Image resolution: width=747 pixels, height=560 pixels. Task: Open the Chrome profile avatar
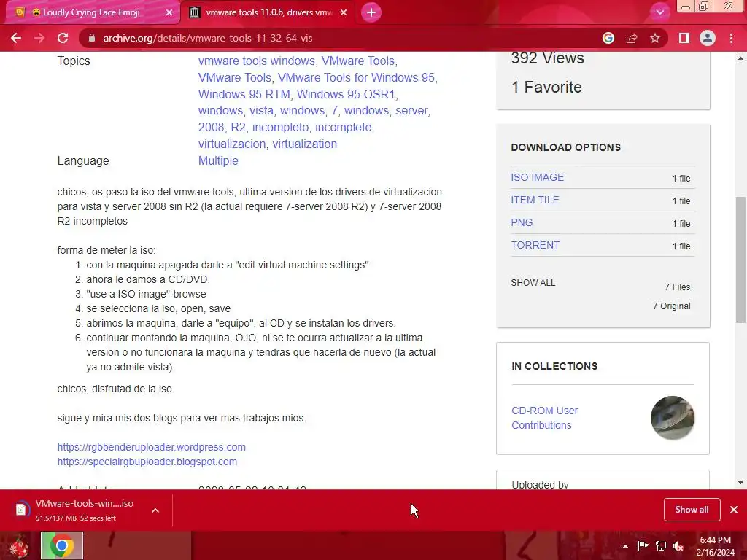(708, 38)
